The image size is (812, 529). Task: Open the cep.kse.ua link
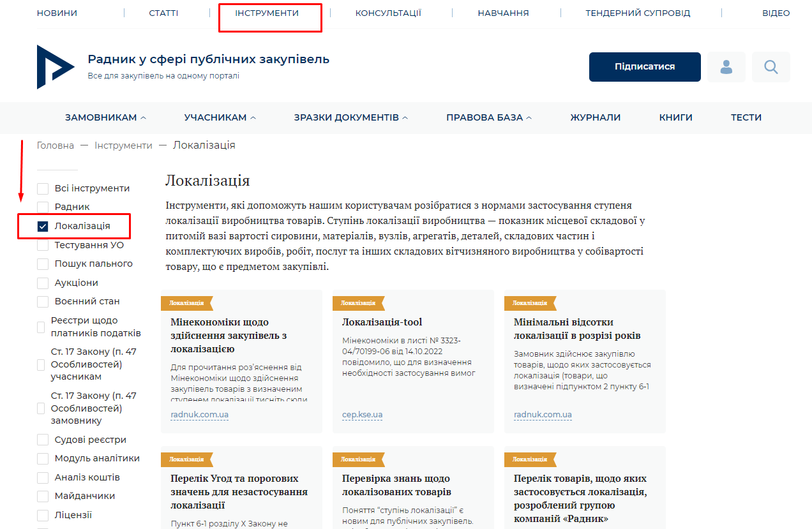[x=362, y=415]
